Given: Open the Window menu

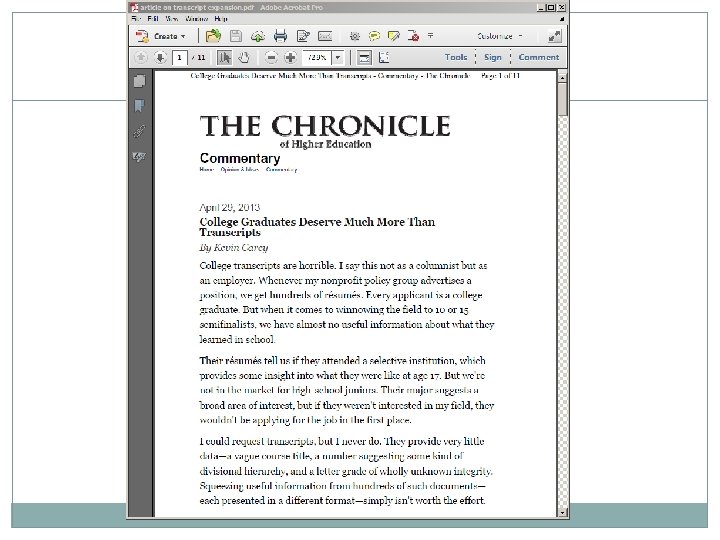Looking at the screenshot, I should [197, 19].
